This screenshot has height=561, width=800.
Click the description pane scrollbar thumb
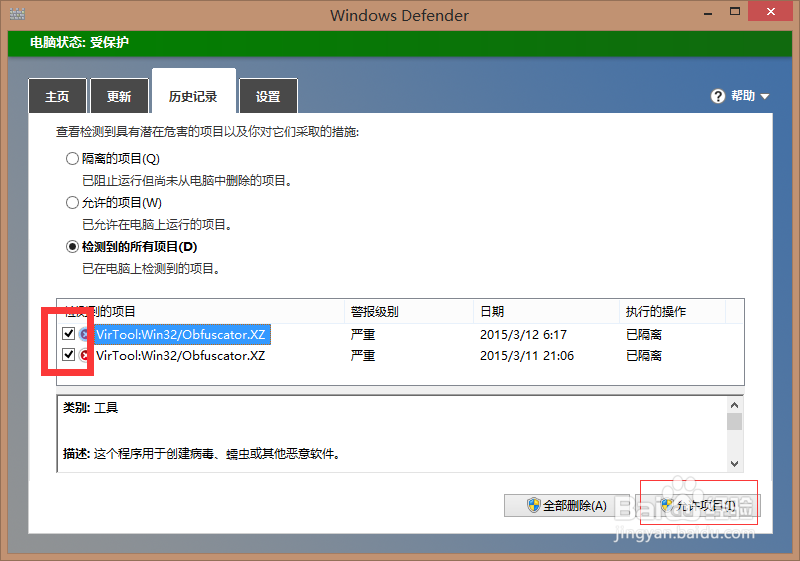pyautogui.click(x=734, y=422)
